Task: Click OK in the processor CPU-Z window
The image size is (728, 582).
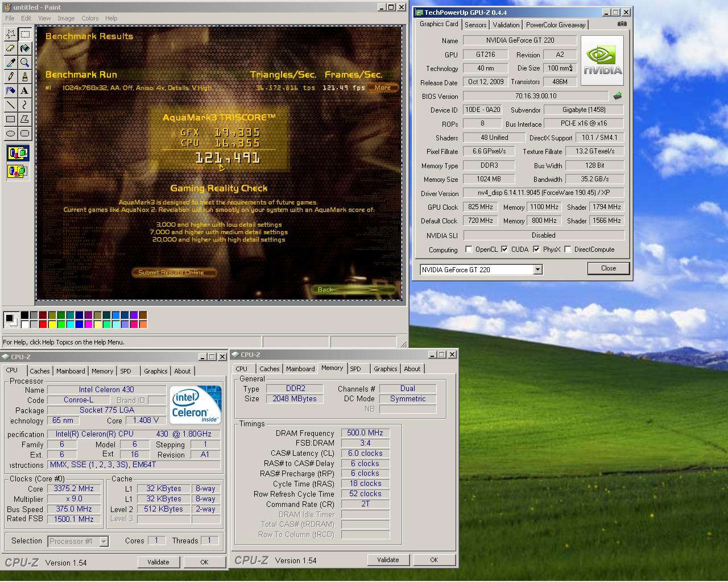Action: [x=204, y=562]
